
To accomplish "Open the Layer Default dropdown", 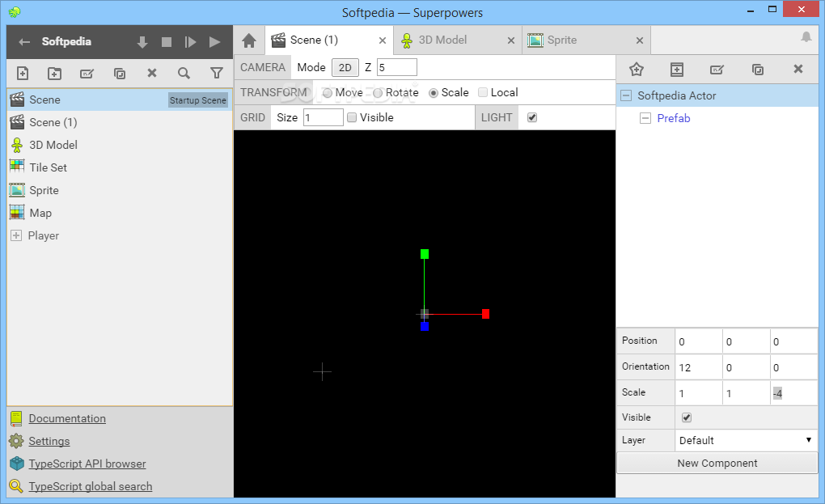I will click(746, 440).
